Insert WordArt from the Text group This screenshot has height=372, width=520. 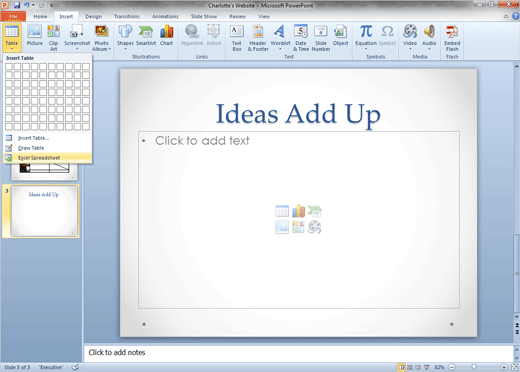[x=280, y=38]
